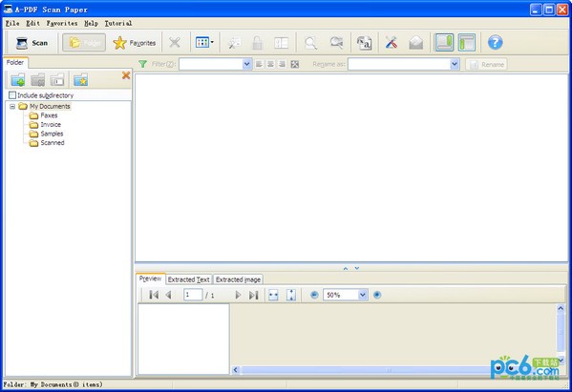
Task: Click the page number input field
Action: coord(193,295)
